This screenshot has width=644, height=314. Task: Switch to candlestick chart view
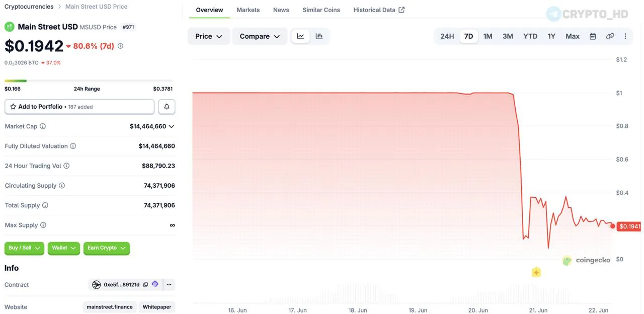tap(319, 36)
